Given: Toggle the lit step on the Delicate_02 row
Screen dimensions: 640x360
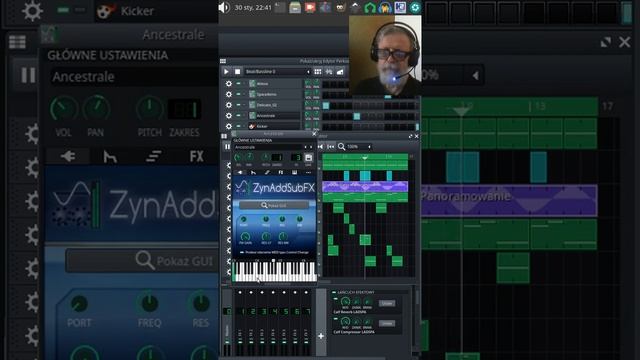Looking at the screenshot, I should coord(326,105).
